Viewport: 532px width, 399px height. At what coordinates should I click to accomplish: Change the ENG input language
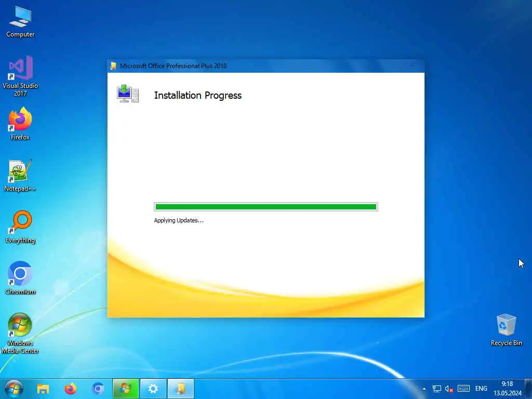(481, 389)
